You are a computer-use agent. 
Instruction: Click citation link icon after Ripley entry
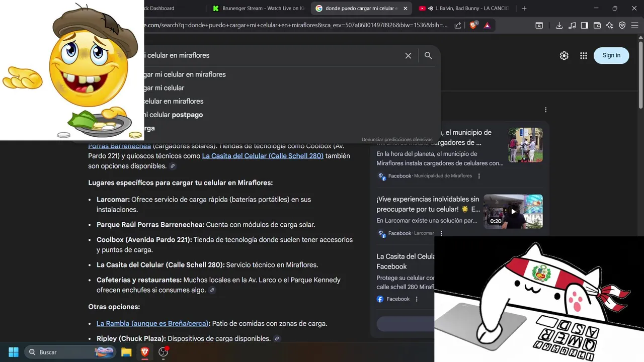277,339
